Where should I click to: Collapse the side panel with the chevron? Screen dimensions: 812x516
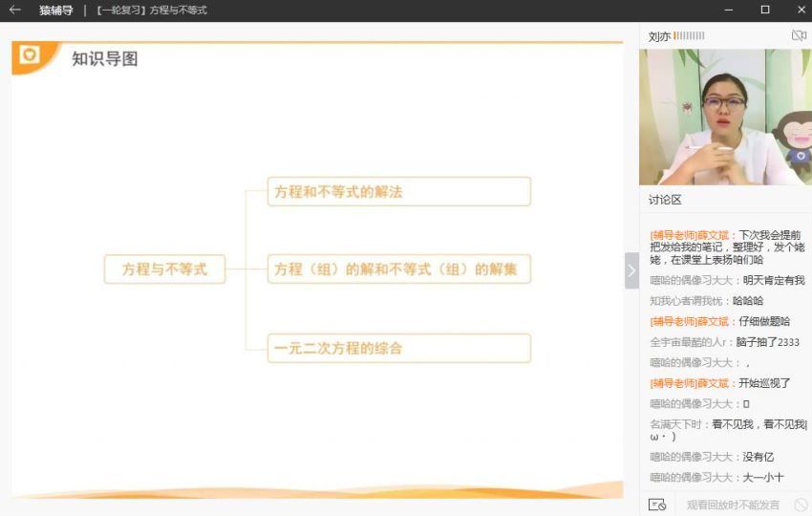click(631, 270)
